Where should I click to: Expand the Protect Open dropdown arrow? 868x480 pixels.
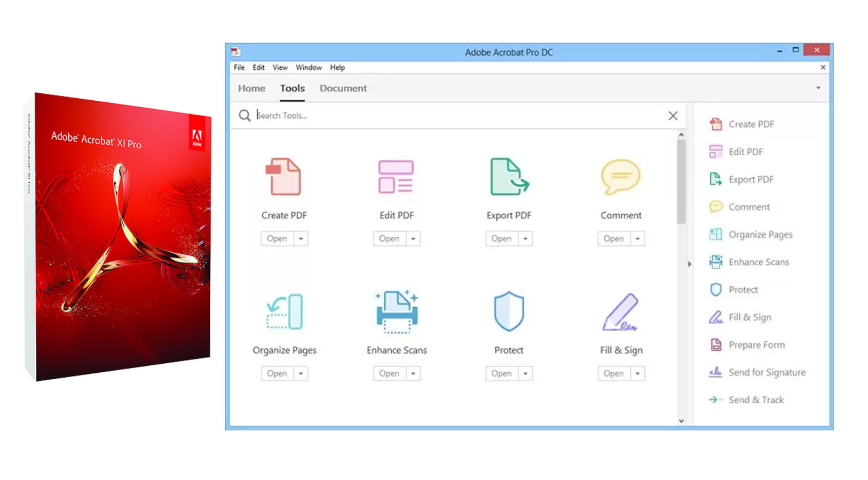click(525, 373)
